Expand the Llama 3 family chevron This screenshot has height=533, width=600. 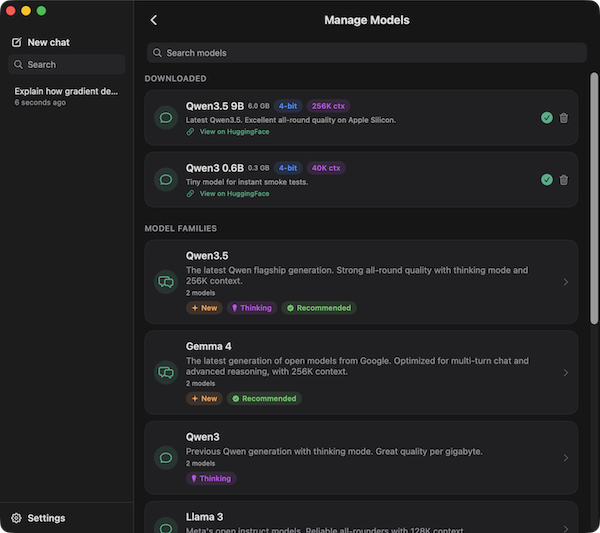coord(566,528)
